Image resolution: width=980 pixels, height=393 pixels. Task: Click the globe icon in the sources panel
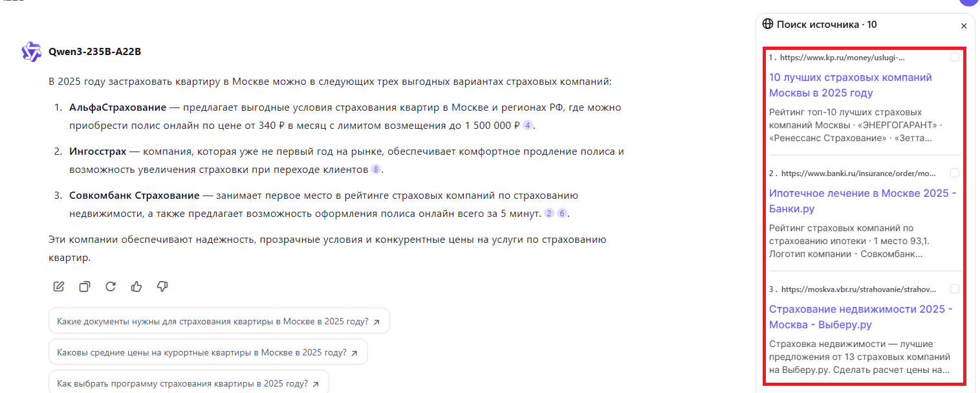[x=768, y=24]
